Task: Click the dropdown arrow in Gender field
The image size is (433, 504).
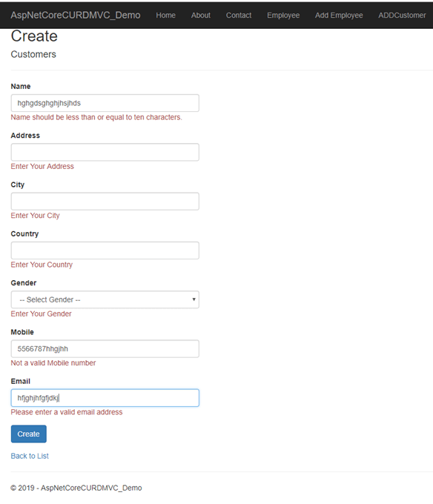Action: 194,299
